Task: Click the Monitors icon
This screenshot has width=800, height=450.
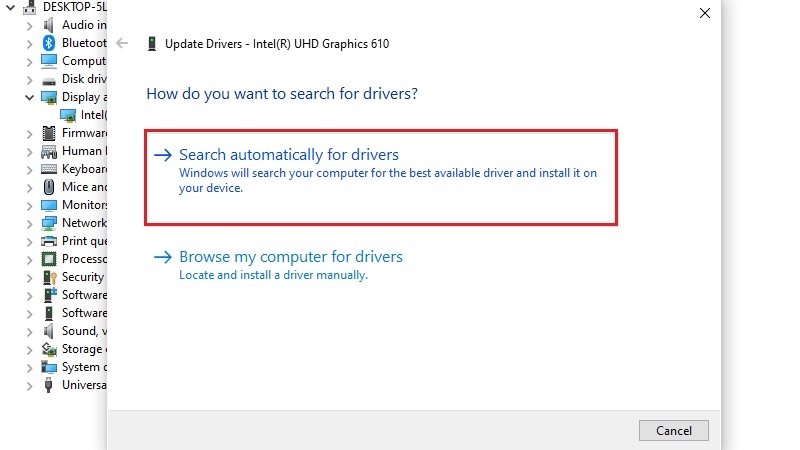Action: coord(49,205)
